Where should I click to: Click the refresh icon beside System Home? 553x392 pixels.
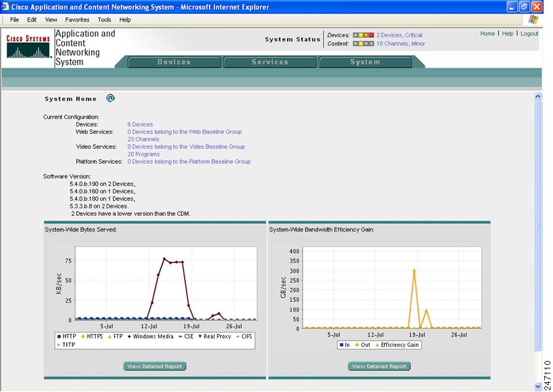click(x=112, y=98)
